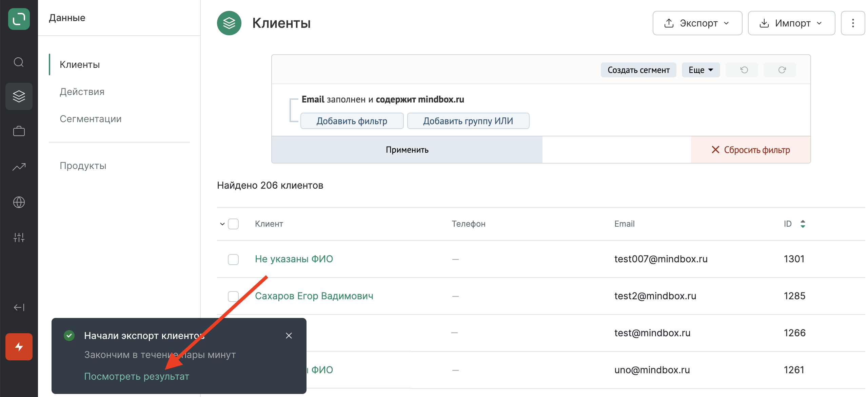
Task: Open the sliders settings sidebar icon
Action: point(19,237)
